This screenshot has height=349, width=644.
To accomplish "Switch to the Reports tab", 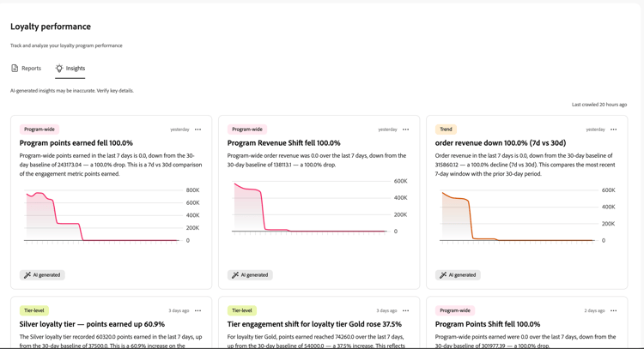I will coord(26,68).
